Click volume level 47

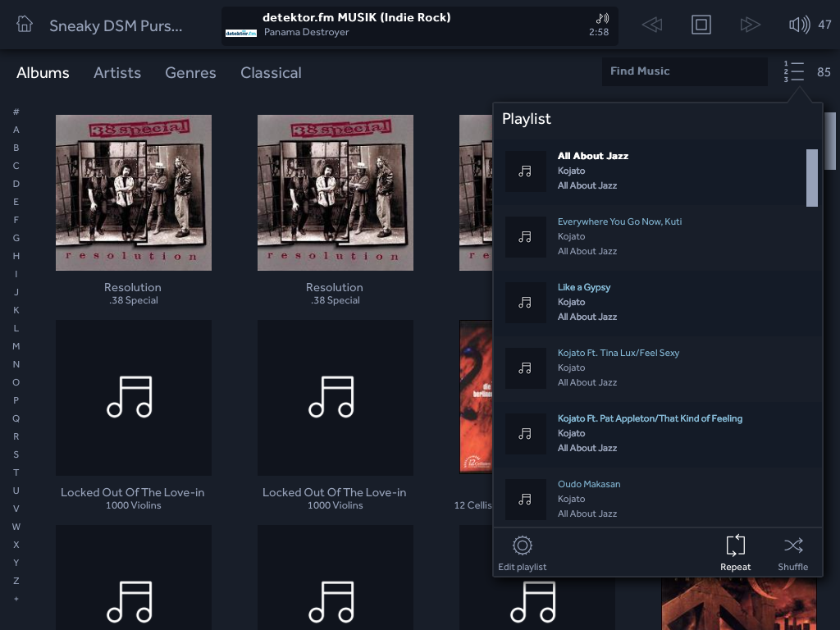825,25
